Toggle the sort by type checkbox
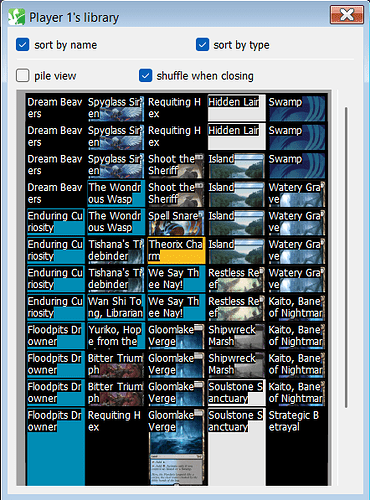This screenshot has height=500, width=370. point(203,45)
